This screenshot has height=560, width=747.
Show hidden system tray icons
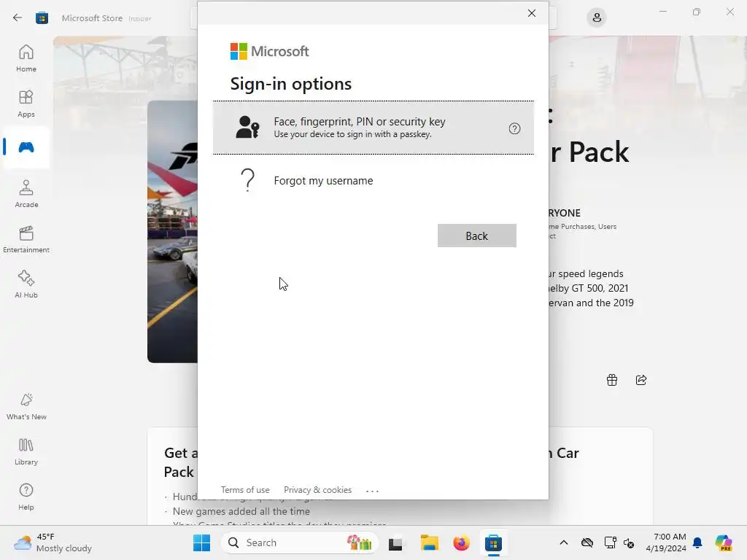564,542
